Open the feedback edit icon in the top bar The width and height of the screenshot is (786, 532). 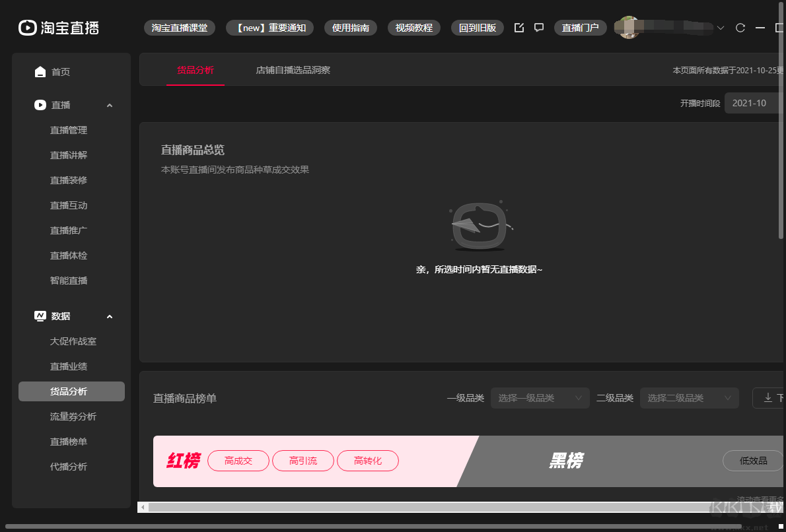point(519,28)
